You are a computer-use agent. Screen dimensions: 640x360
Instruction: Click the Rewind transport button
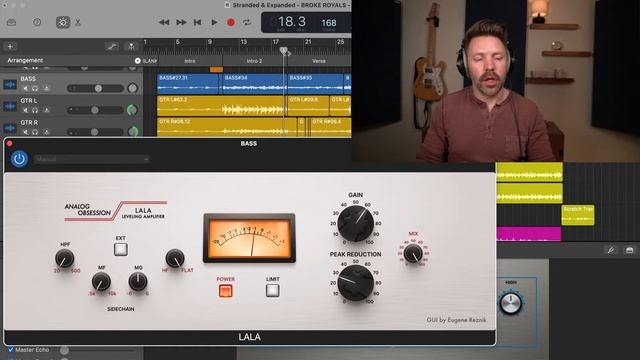coord(164,22)
